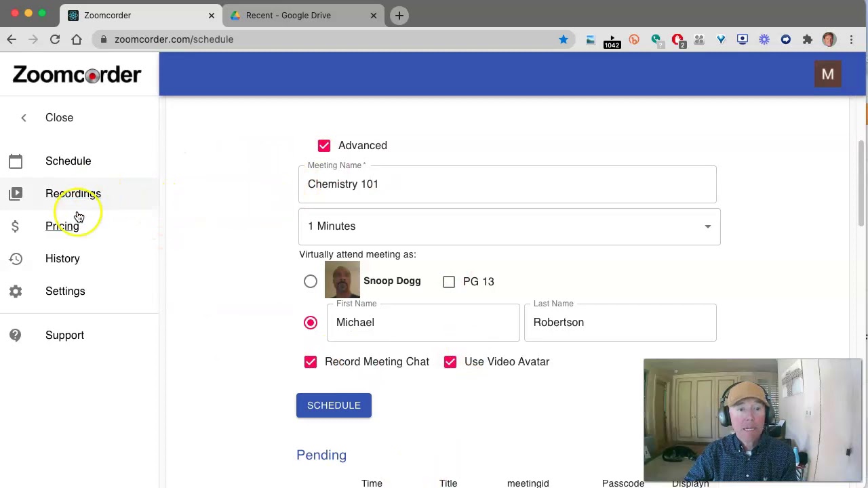
Task: Uncheck Record Meeting Chat
Action: (x=311, y=362)
